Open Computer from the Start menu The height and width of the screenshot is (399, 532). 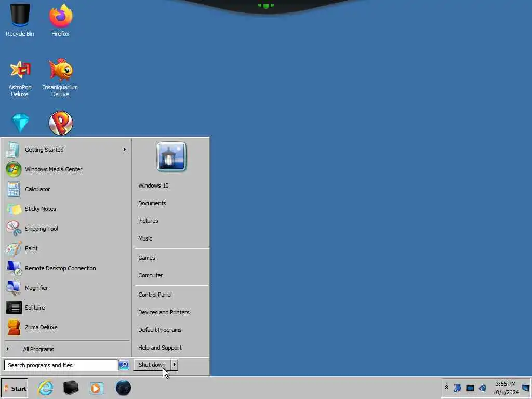(x=150, y=275)
